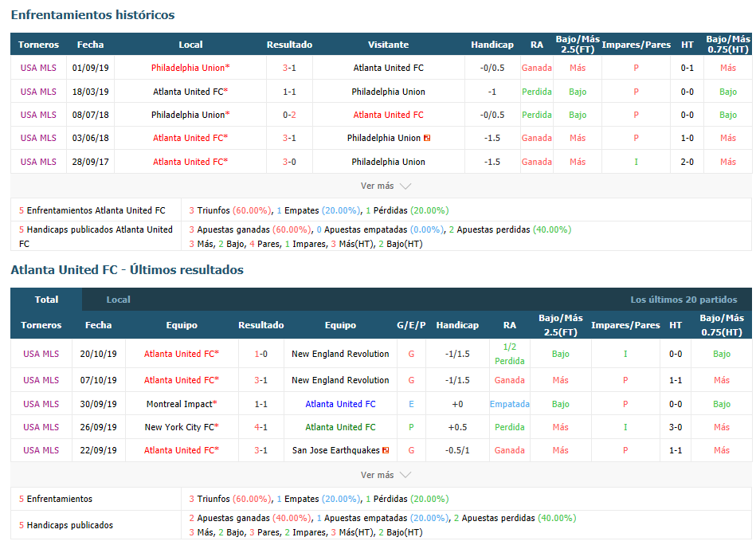Select the 1/2 Perdida cell on 20/10/19
This screenshot has width=756, height=545.
[x=509, y=354]
